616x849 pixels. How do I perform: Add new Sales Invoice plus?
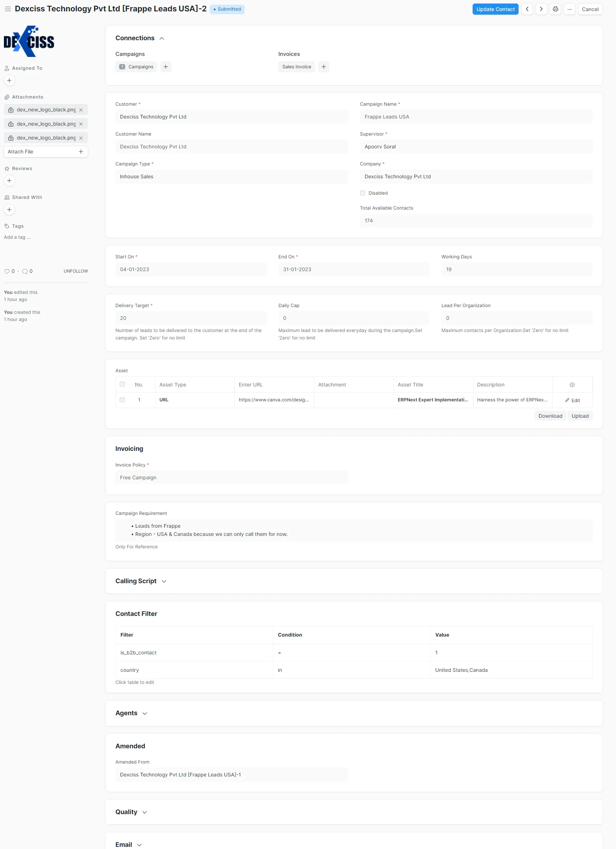[x=324, y=67]
